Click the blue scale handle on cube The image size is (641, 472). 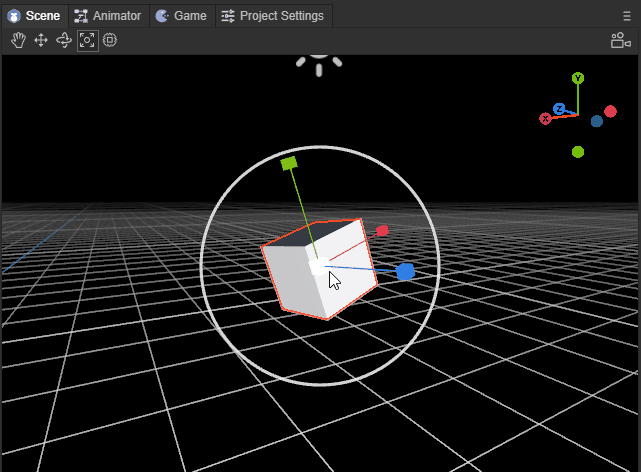point(405,271)
